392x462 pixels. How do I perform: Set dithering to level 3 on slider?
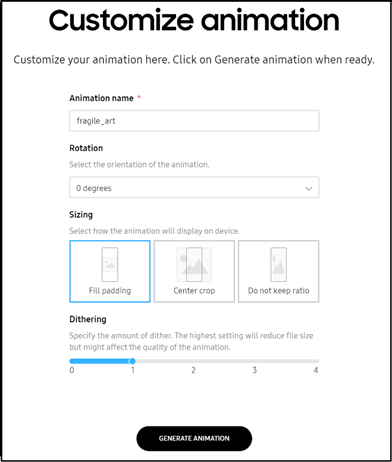pos(255,361)
